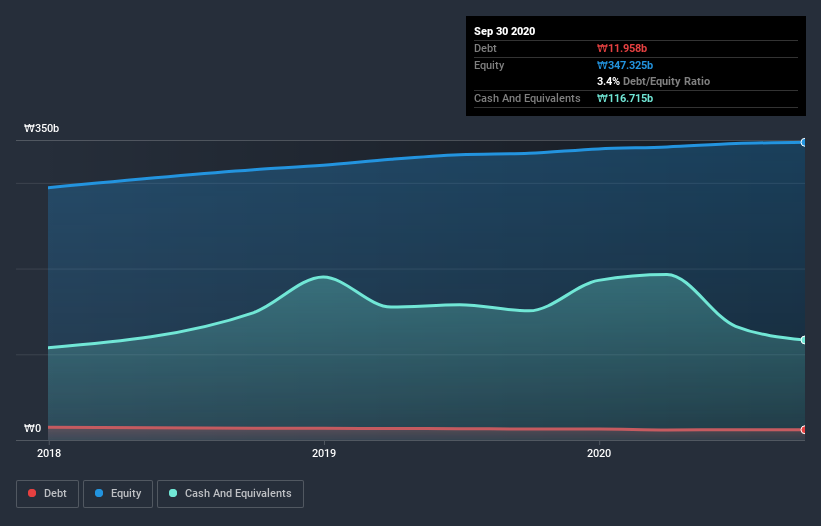Click the Debt label in tooltip
The image size is (821, 526).
pos(485,48)
